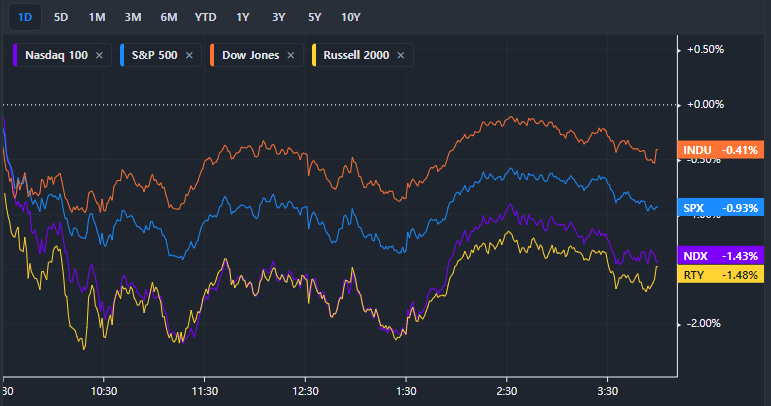Select the 1Y time range
The image size is (771, 406).
(243, 16)
